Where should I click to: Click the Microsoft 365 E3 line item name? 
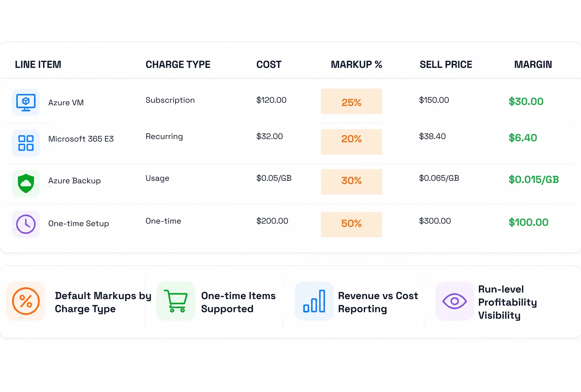pyautogui.click(x=81, y=139)
